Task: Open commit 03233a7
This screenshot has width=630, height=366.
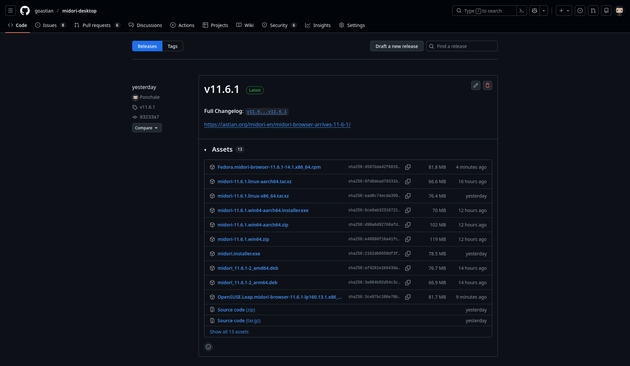Action: tap(149, 117)
